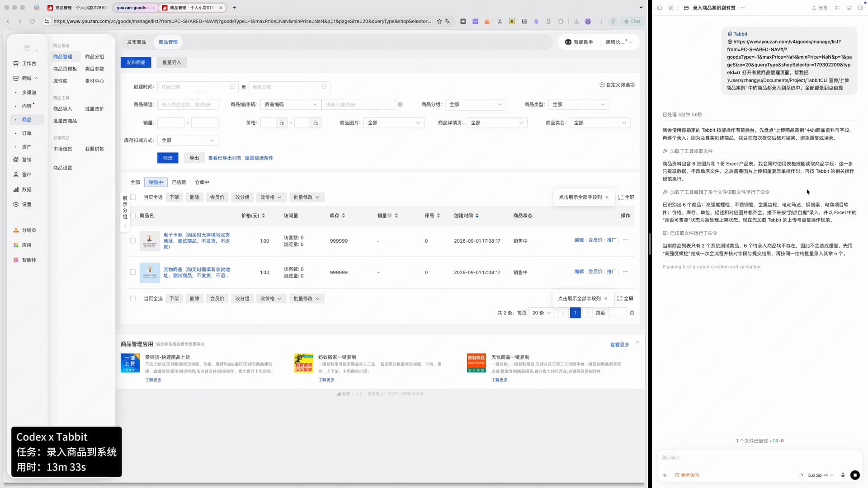Open the 库存扣减方式 dropdown

pos(188,140)
